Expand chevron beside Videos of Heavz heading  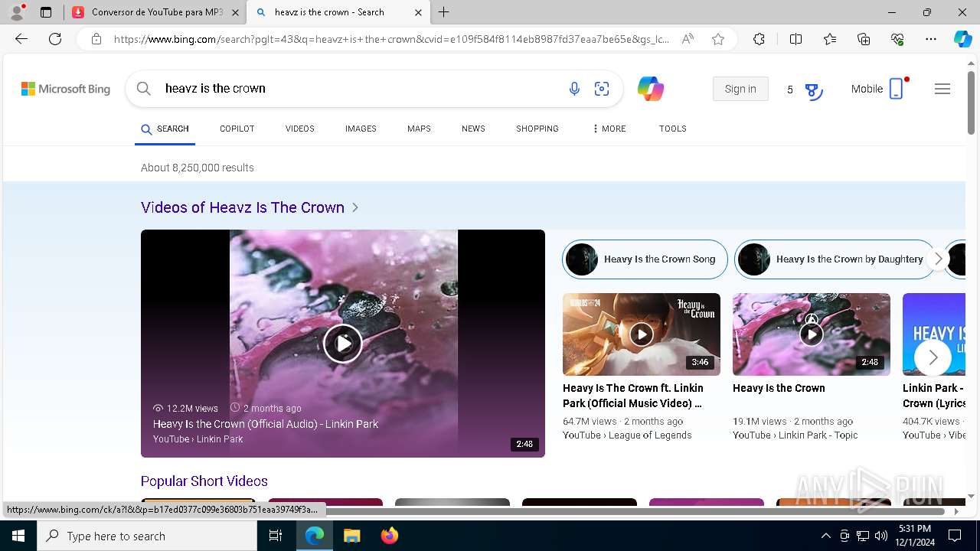click(355, 207)
